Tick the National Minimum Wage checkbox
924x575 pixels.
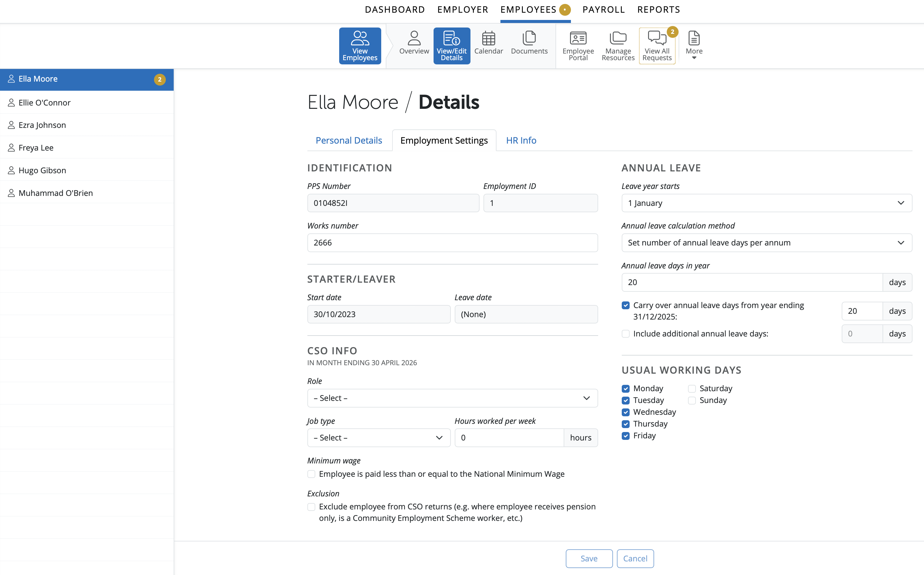(311, 474)
